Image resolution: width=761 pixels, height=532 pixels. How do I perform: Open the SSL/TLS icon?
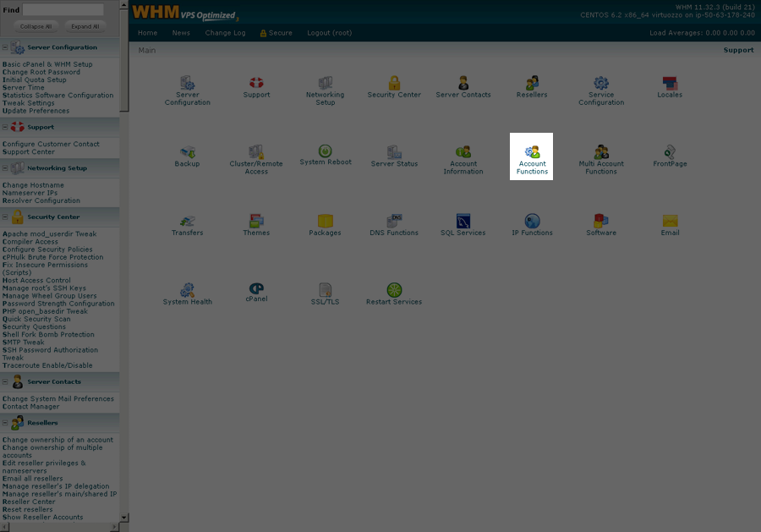(326, 290)
